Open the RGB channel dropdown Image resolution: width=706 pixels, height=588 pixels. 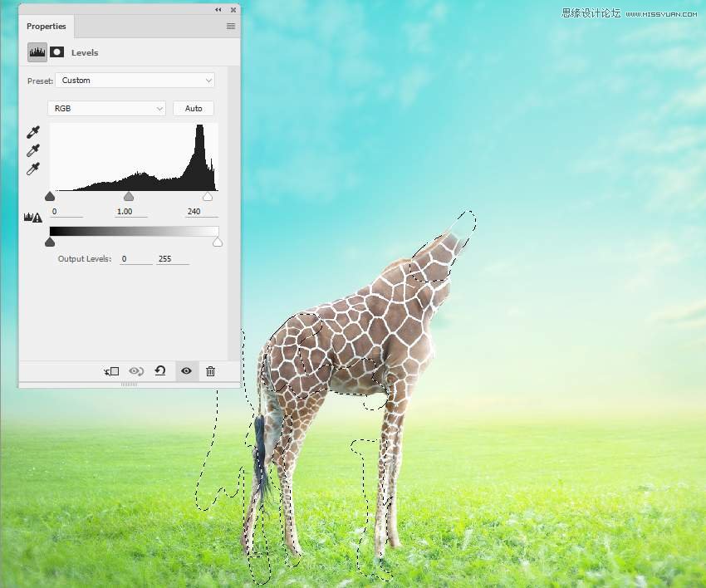(x=107, y=109)
